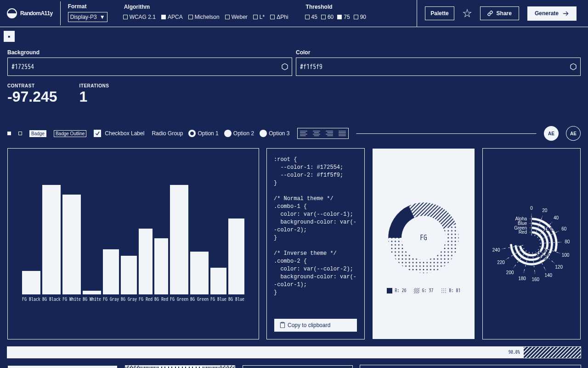Screen dimensions: 588x368
Task: Click the RandomA11y half-circle logo
Action: tap(12, 13)
